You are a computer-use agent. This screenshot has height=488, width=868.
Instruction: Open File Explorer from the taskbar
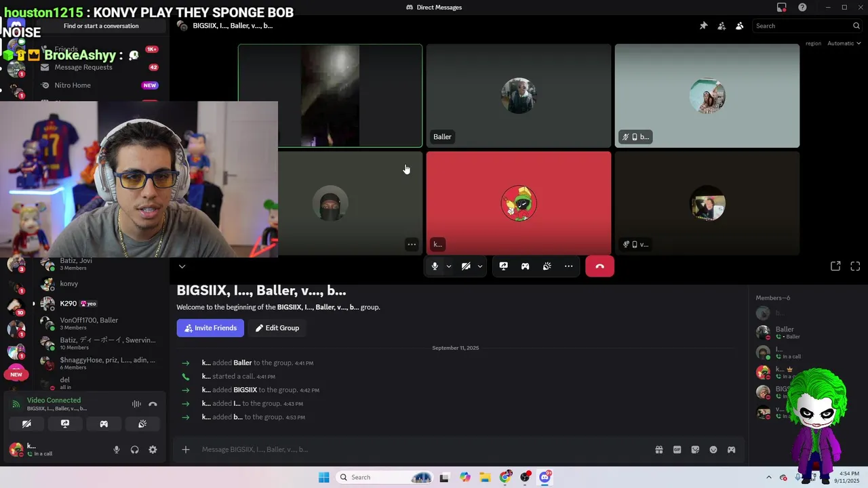pos(485,477)
